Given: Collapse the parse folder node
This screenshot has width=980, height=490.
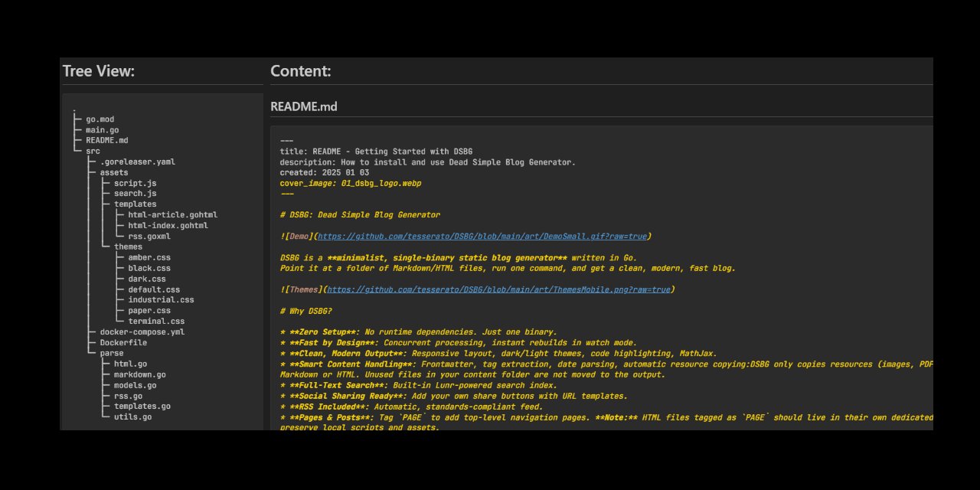Looking at the screenshot, I should (x=112, y=352).
